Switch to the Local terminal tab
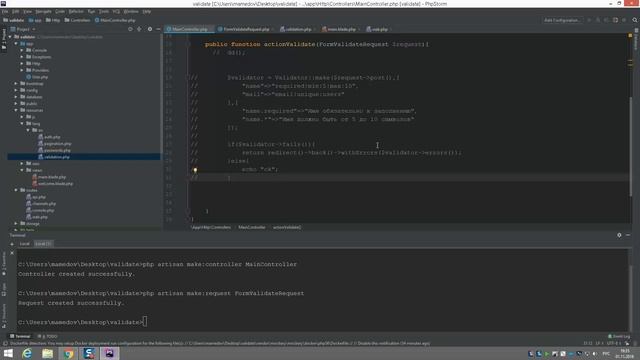This screenshot has height=360, width=640. 24,244
